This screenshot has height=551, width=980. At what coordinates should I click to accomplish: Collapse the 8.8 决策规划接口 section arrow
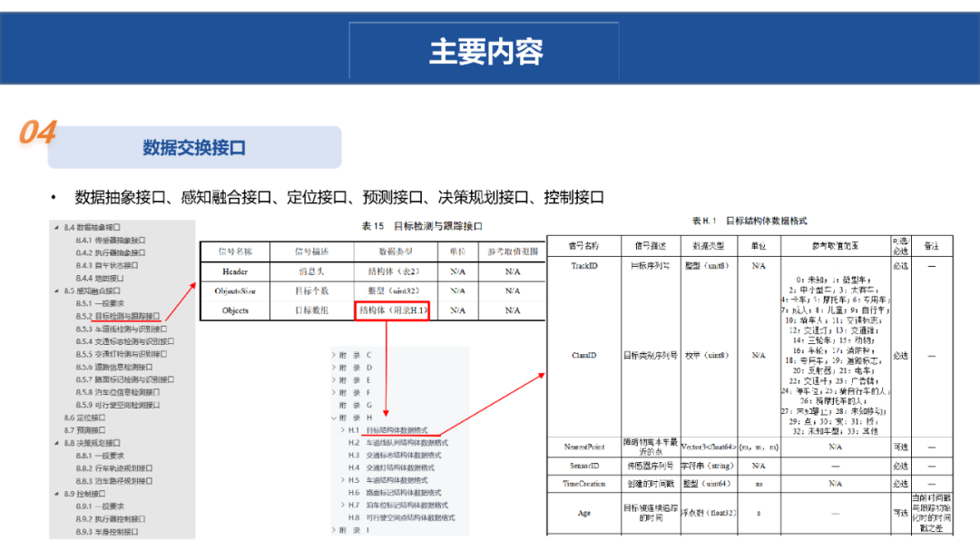tap(56, 443)
